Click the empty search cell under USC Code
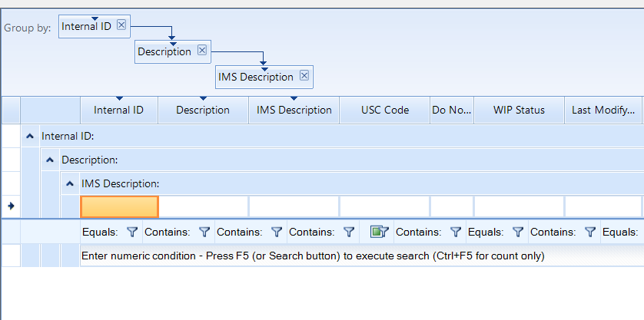Image resolution: width=644 pixels, height=320 pixels. pyautogui.click(x=384, y=206)
